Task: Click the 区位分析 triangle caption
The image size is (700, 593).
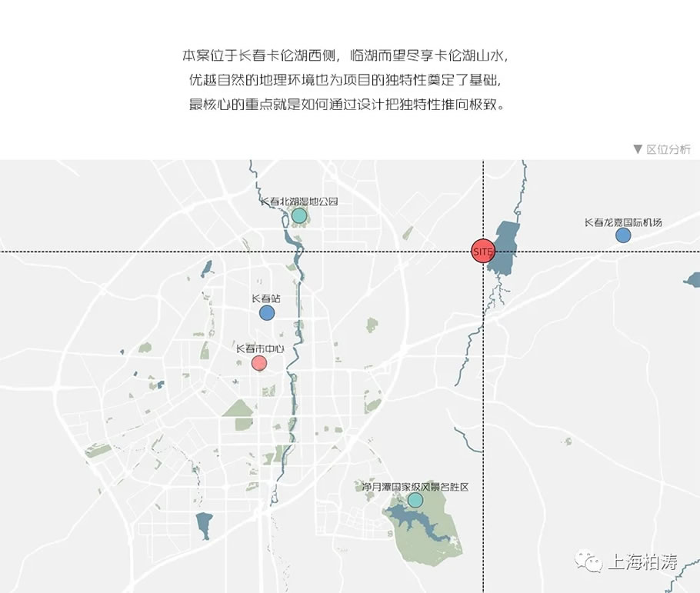Action: [662, 149]
